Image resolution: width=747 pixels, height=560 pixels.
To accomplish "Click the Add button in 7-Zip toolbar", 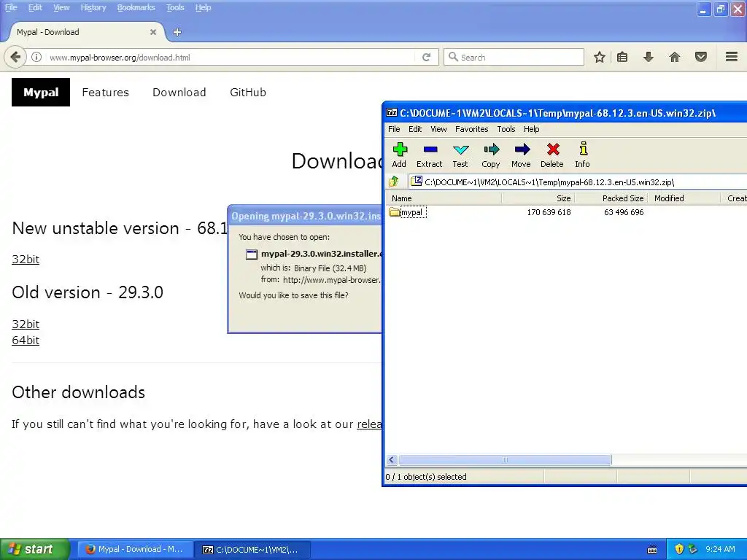I will point(399,155).
